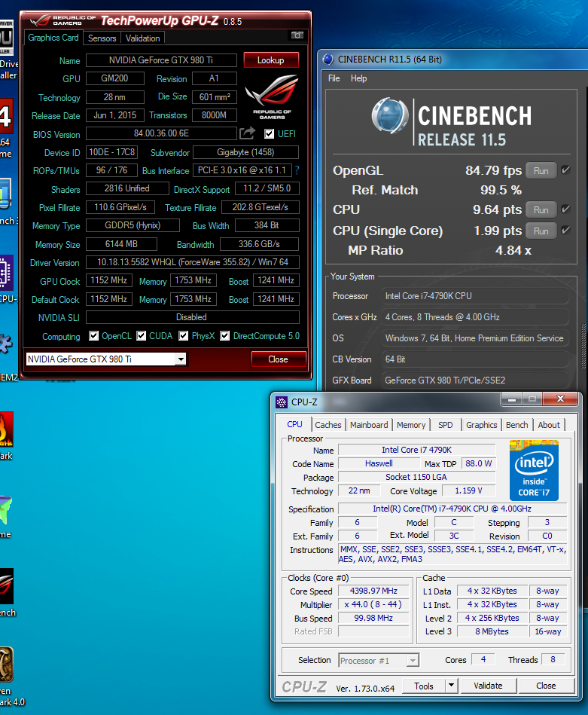Click the BIOS Version value 84.00.36.00.6E
588x715 pixels.
click(161, 133)
